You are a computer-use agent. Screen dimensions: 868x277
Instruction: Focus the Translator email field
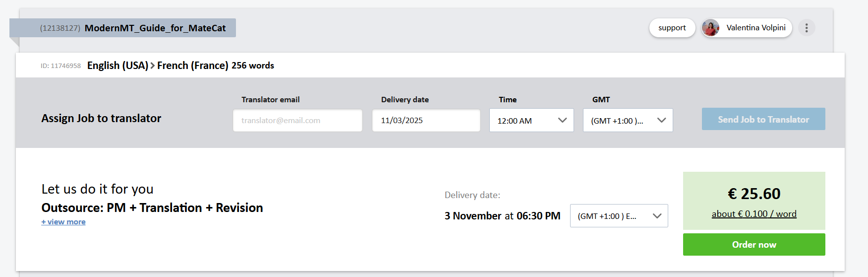(x=297, y=121)
